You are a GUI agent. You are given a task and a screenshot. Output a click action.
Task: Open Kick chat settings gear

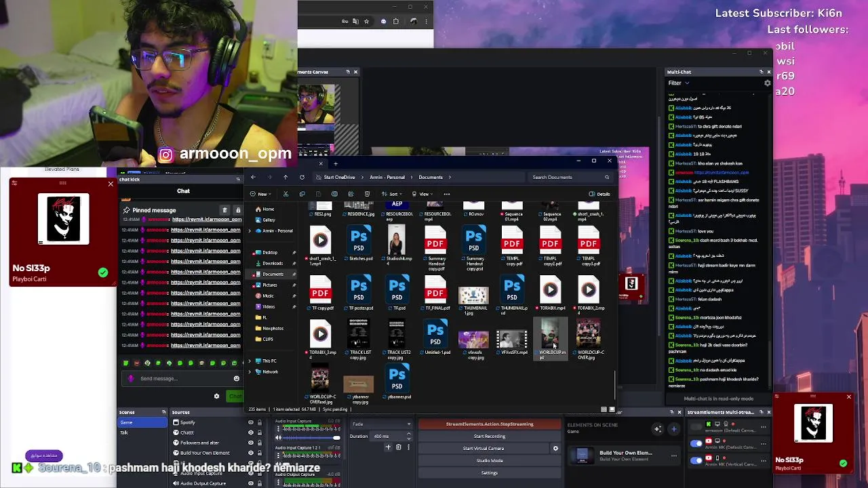point(216,396)
